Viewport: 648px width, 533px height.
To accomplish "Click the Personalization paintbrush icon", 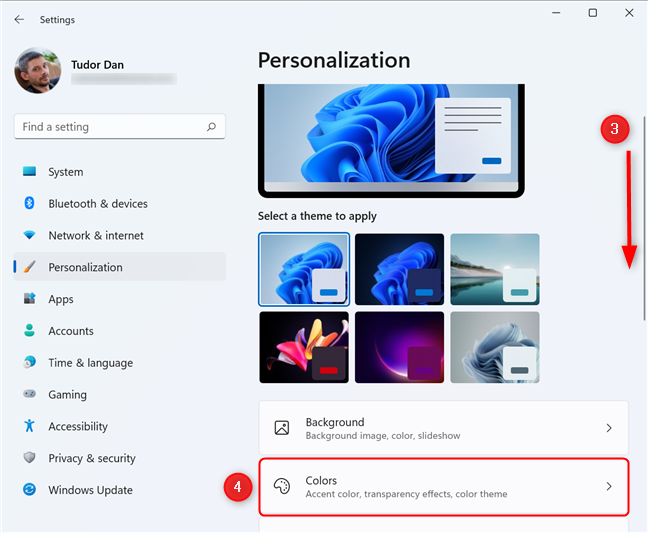I will 29,267.
